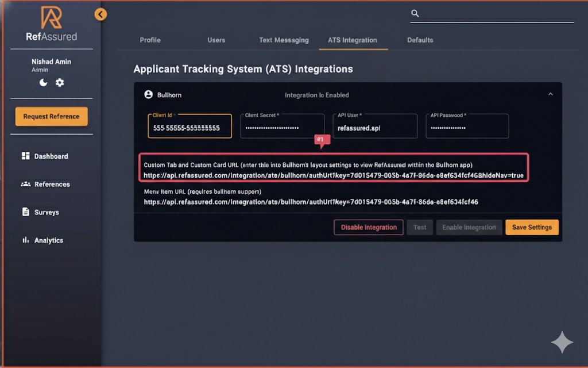Click the search magnifier icon
This screenshot has width=588, height=368.
tap(415, 14)
